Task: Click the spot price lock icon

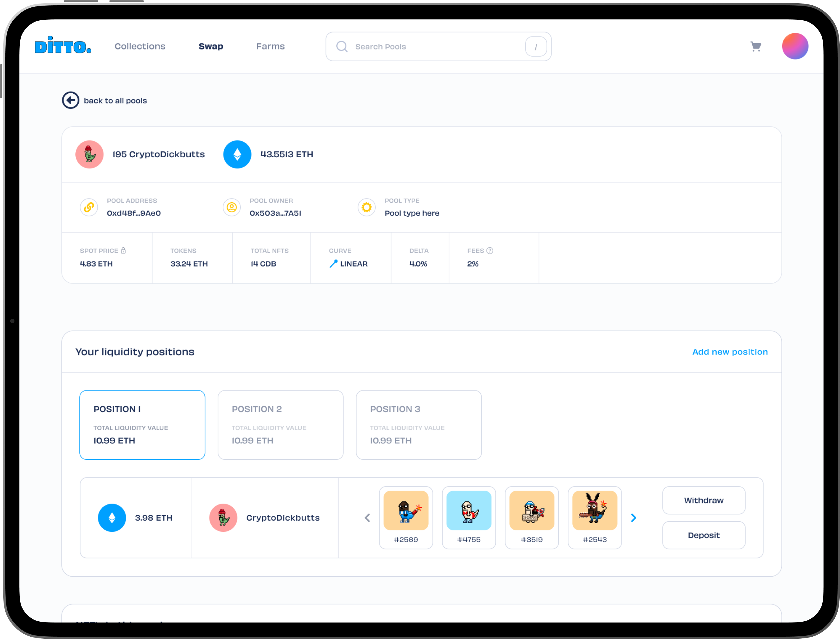Action: (x=123, y=251)
